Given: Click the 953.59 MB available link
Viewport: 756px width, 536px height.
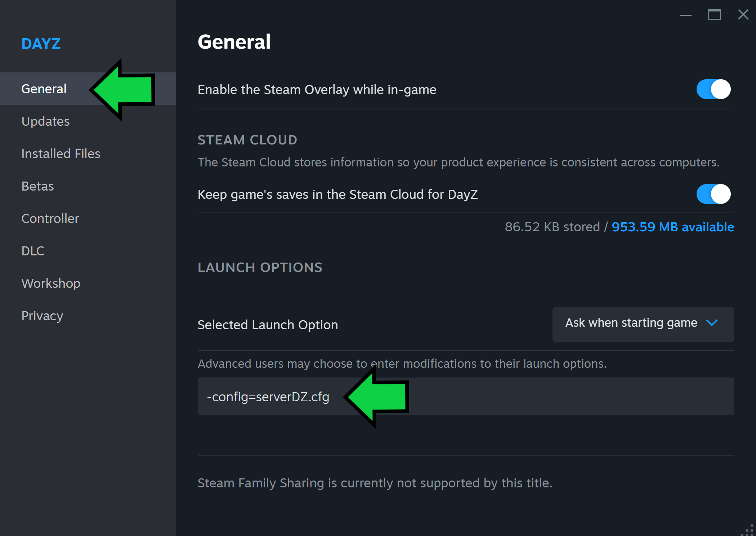Looking at the screenshot, I should pos(672,227).
